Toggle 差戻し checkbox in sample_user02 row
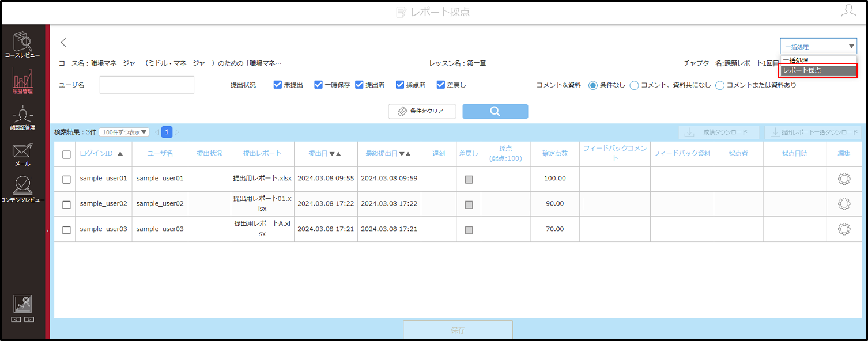 click(x=469, y=204)
